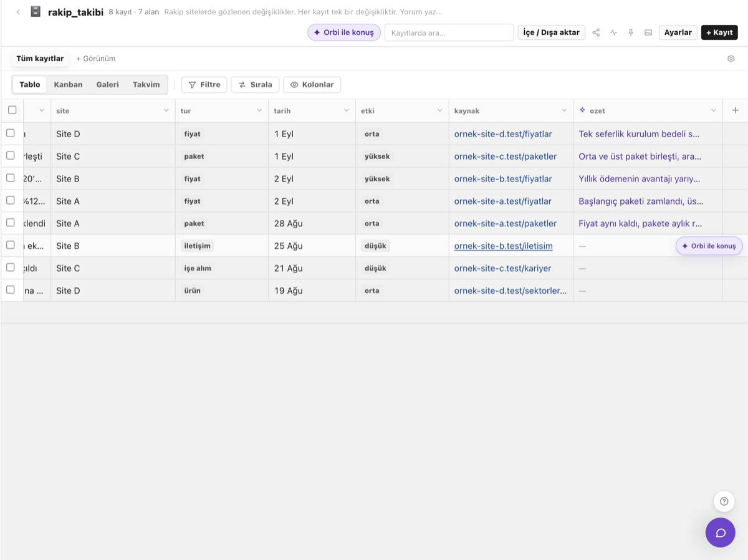Click the + Kayıt button
The width and height of the screenshot is (748, 560).
(x=719, y=32)
